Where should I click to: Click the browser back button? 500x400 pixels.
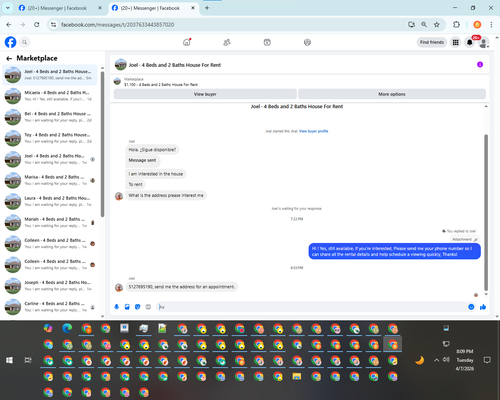9,25
